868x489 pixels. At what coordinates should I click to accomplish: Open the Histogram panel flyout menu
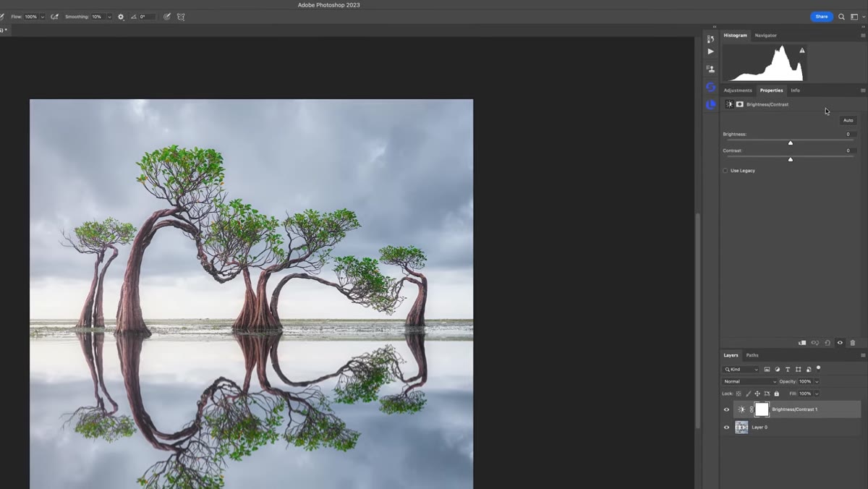(862, 35)
